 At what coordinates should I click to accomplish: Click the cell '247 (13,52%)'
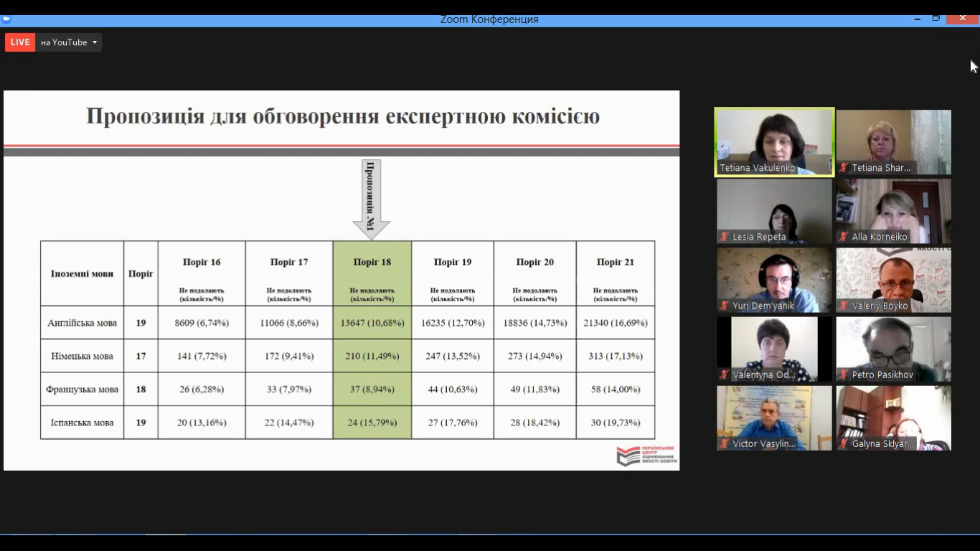tap(453, 356)
